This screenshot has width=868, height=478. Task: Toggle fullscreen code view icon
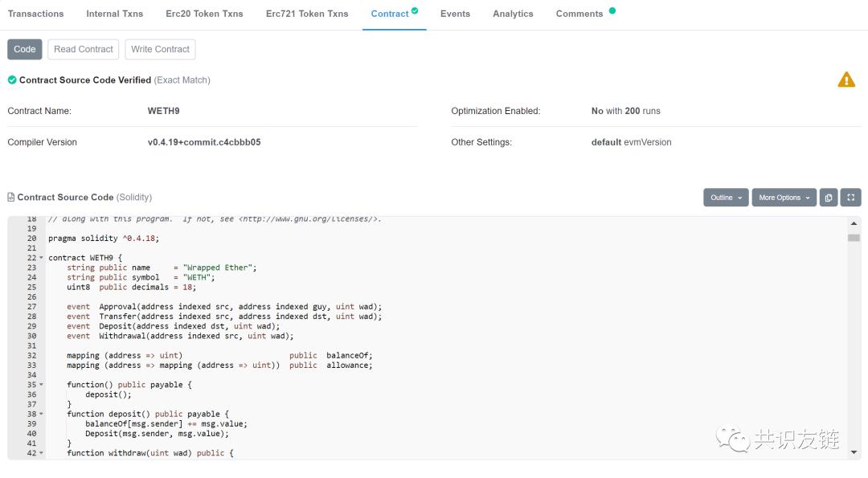click(x=851, y=198)
